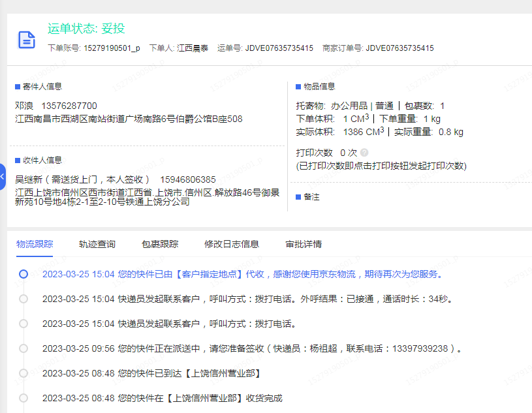Click the 物品信息 section header
Image resolution: width=532 pixels, height=413 pixels.
click(x=315, y=87)
